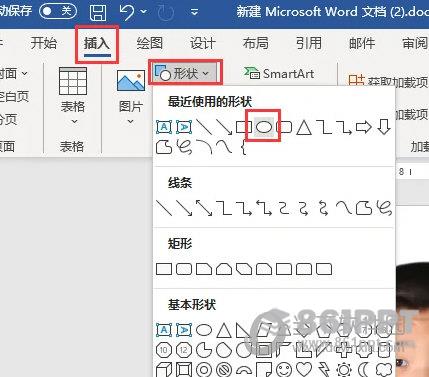
Task: Select the Smiley Face shape
Action: 284,370
